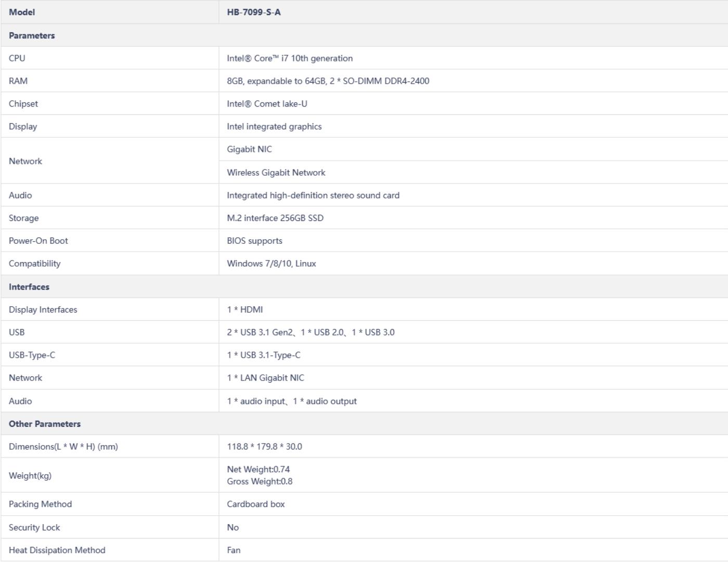Image resolution: width=728 pixels, height=562 pixels.
Task: Select M.2 interface 256GB SSD value
Action: [275, 218]
